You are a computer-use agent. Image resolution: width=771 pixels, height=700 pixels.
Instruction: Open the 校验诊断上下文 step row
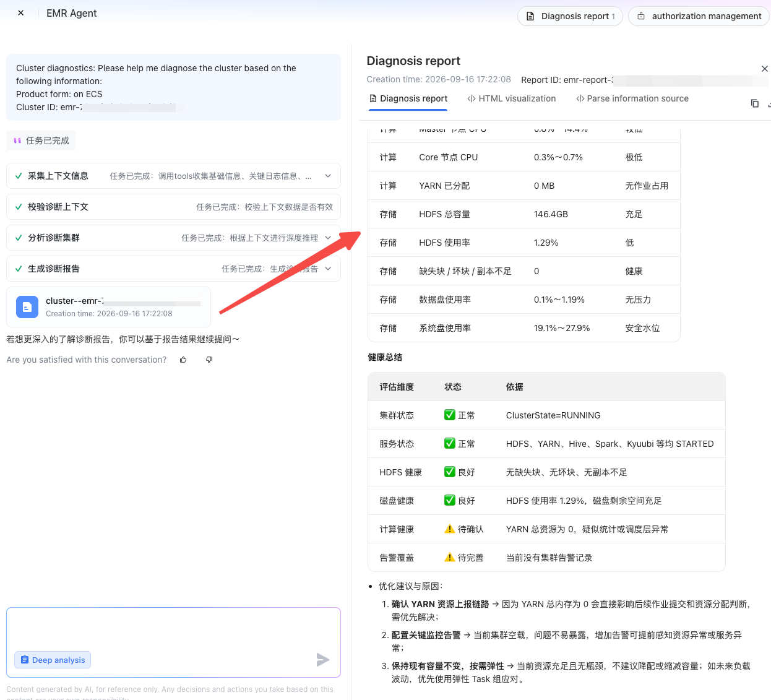tap(173, 207)
